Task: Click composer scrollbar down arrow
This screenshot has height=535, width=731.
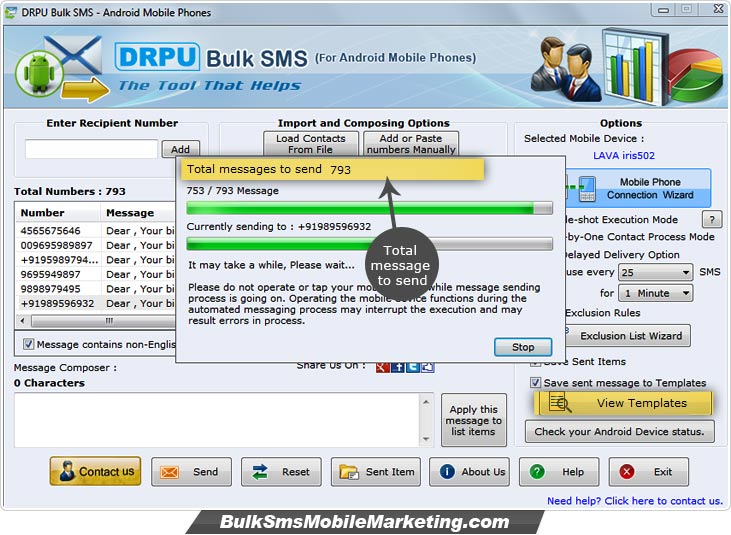Action: (x=426, y=439)
